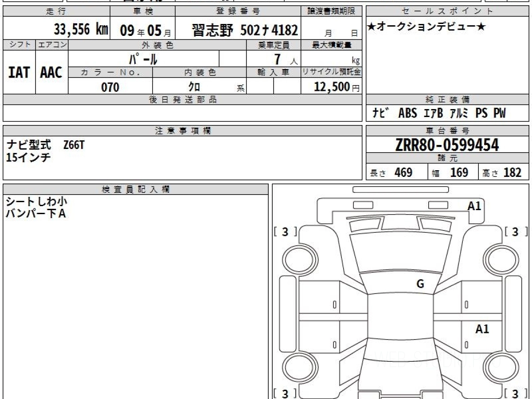The image size is (532, 399).
Task: Click the シートしわ小 inspector note
Action: [36, 202]
